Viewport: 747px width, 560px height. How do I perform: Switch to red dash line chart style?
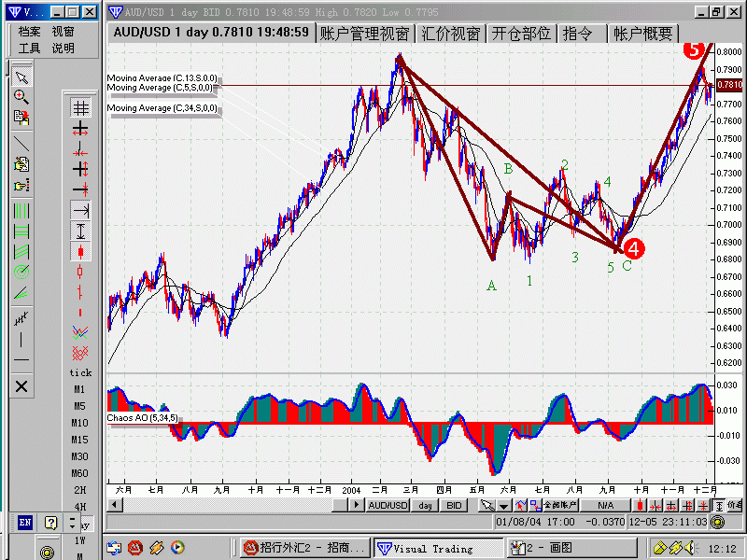[x=80, y=313]
